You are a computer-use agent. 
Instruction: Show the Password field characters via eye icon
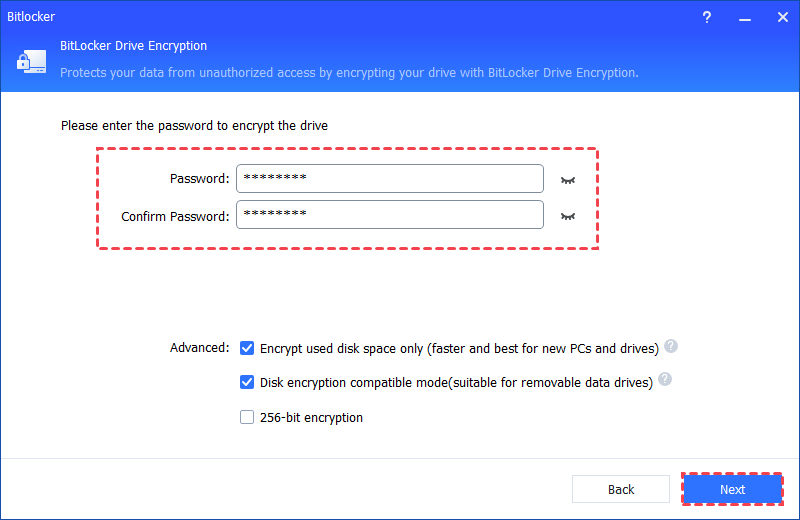click(x=569, y=180)
